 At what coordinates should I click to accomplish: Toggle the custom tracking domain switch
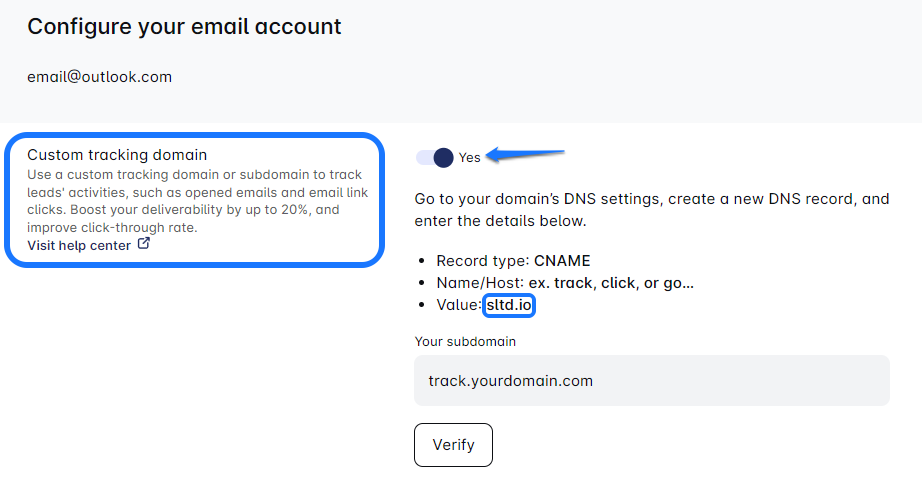click(x=435, y=157)
